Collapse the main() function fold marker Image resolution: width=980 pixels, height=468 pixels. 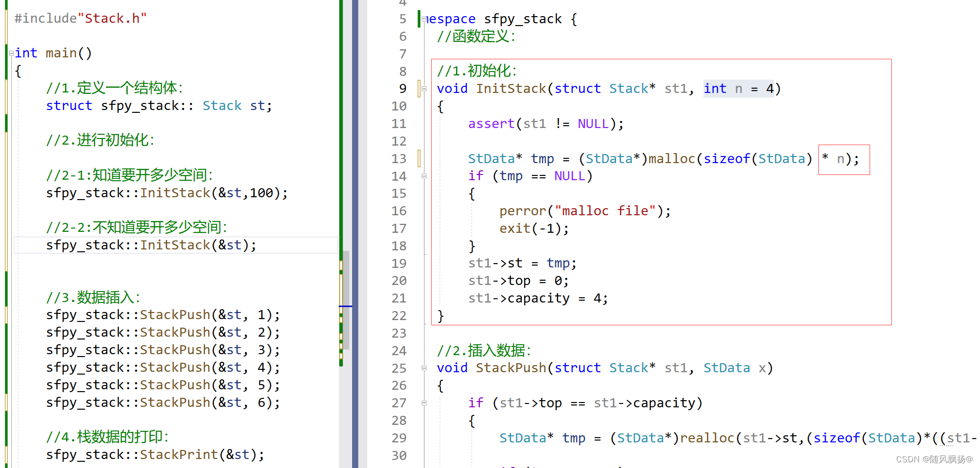pos(11,54)
